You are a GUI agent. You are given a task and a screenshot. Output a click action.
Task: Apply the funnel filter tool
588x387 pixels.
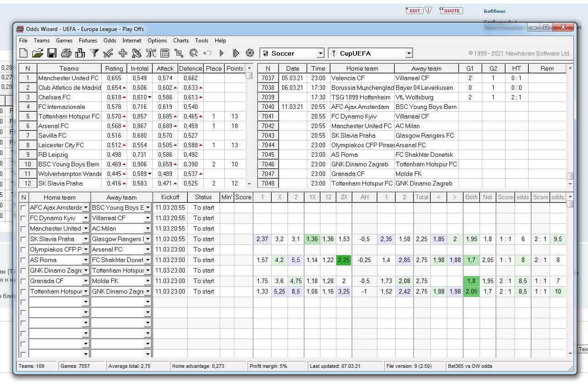pos(94,53)
